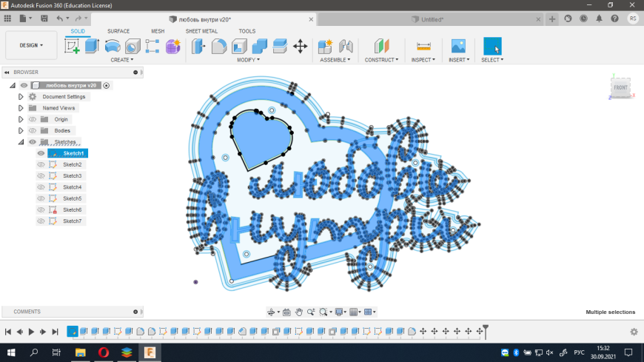Select the Measure inspect tool
Image resolution: width=644 pixels, height=362 pixels.
pos(423,46)
